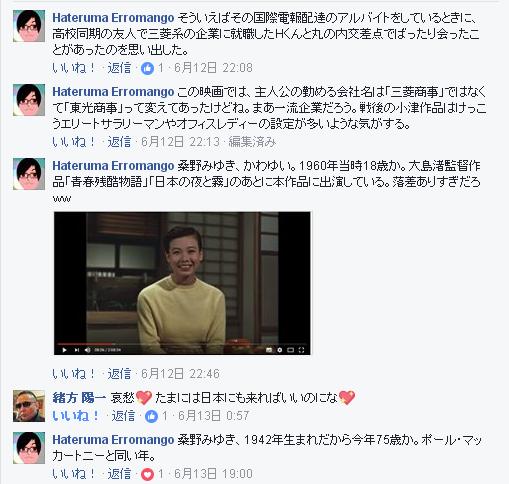Viewport: 509px width, 484px height.
Task: Like the 6月12日 22:13 comment
Action: 74,142
